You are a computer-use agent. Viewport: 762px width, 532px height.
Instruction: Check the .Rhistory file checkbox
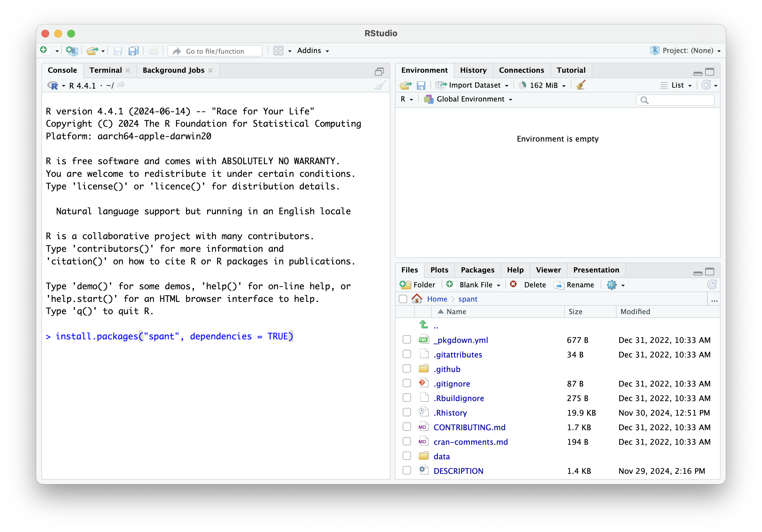(407, 412)
